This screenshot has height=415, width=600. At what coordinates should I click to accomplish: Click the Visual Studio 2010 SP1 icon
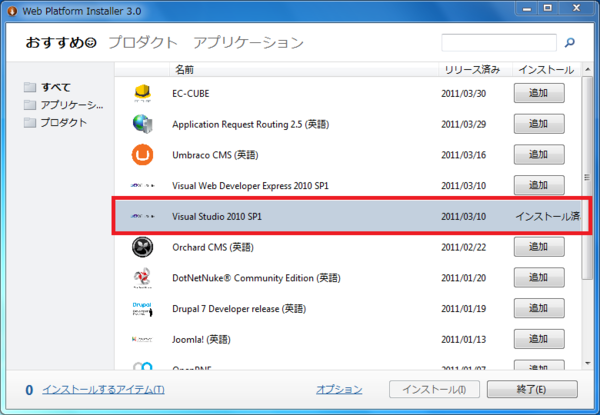tap(142, 216)
